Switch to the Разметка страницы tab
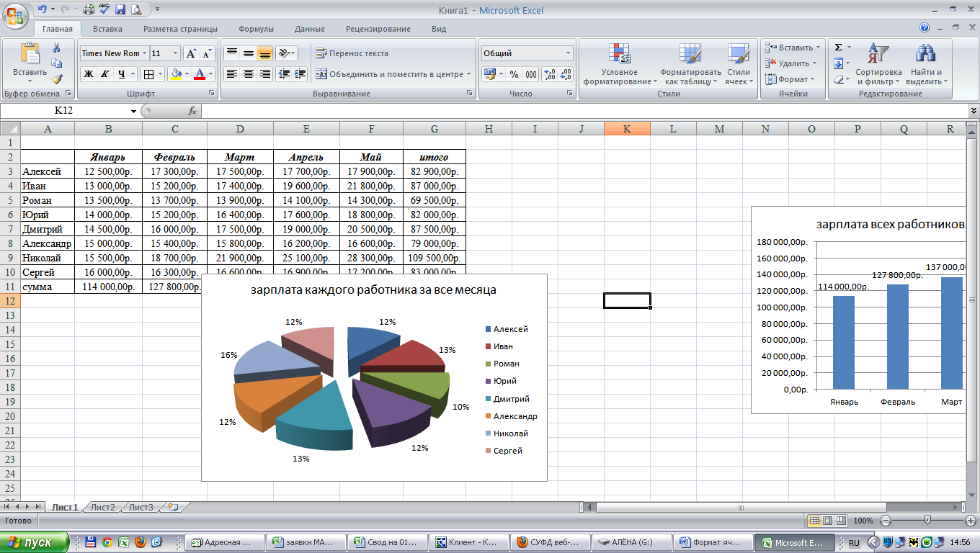The height and width of the screenshot is (553, 980). coord(180,29)
